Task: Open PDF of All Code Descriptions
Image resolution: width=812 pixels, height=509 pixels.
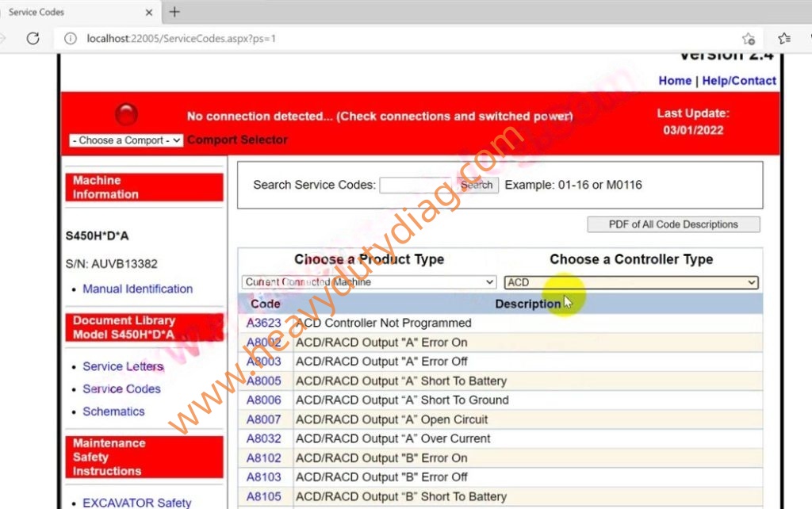Action: (673, 224)
